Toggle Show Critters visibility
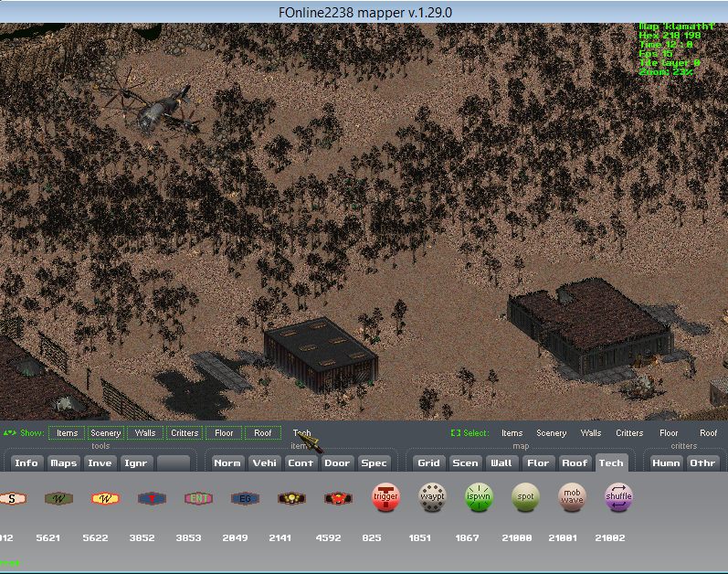 (x=185, y=433)
